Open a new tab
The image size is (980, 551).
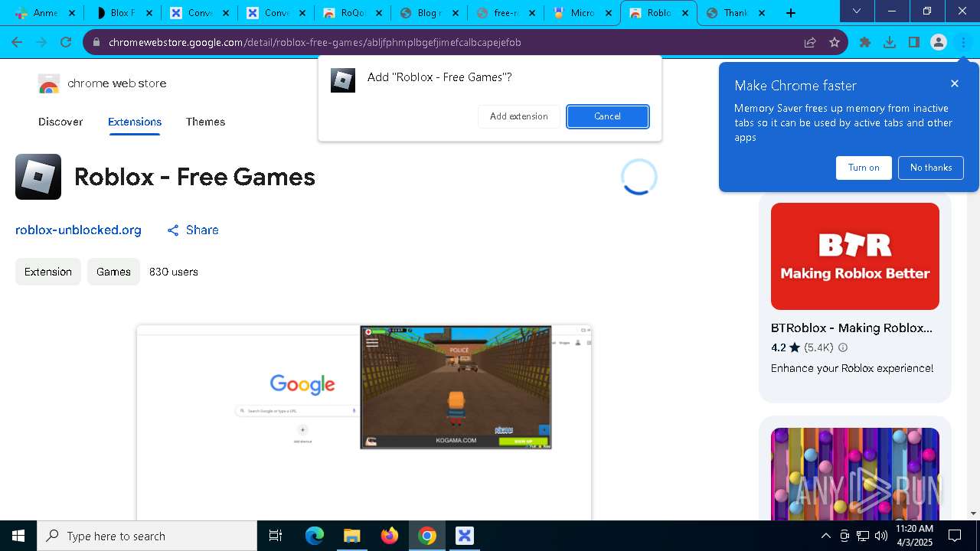coord(791,13)
